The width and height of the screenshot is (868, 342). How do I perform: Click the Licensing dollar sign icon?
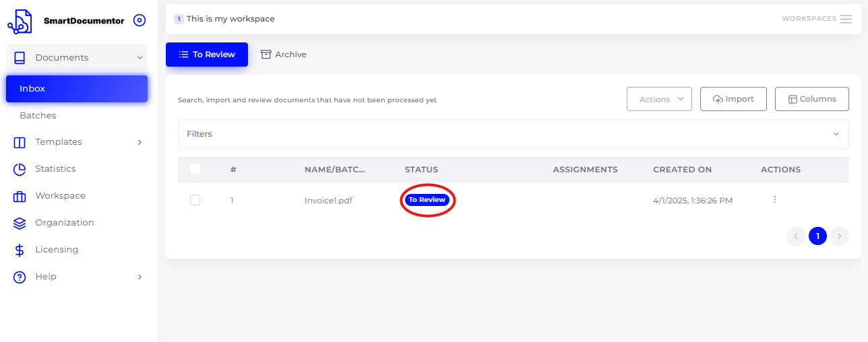(20, 250)
